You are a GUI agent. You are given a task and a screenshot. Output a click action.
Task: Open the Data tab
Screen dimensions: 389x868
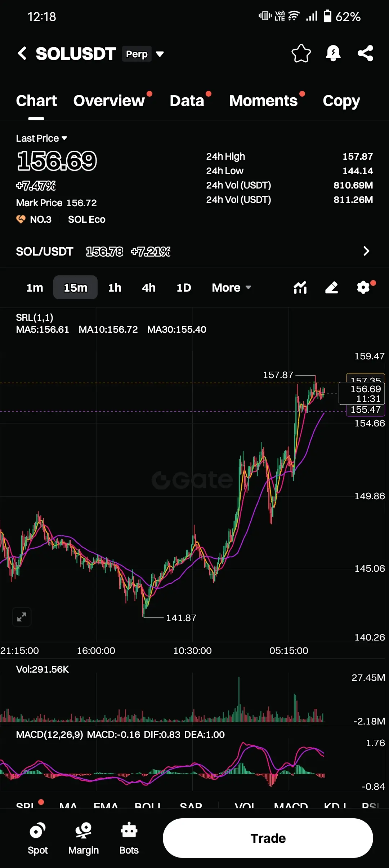[187, 101]
